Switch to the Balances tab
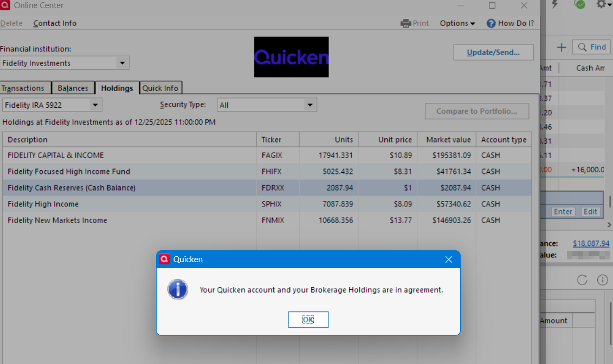 point(73,88)
